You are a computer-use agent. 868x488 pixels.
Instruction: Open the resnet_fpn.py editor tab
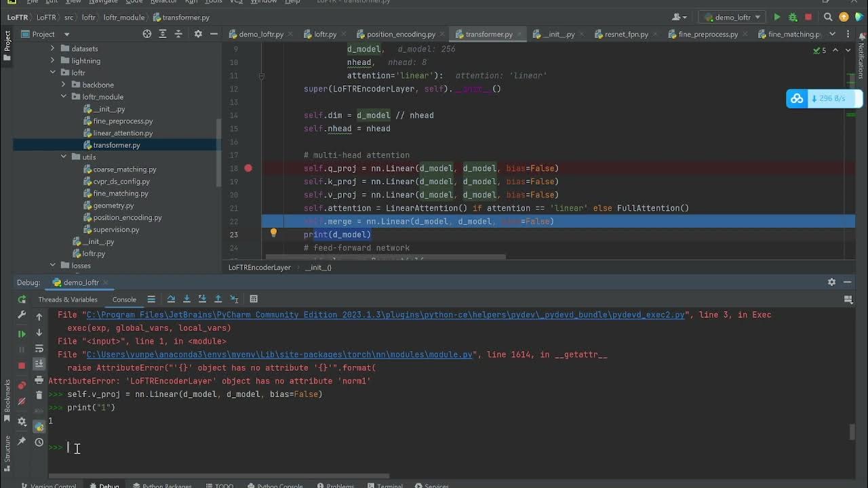point(626,34)
